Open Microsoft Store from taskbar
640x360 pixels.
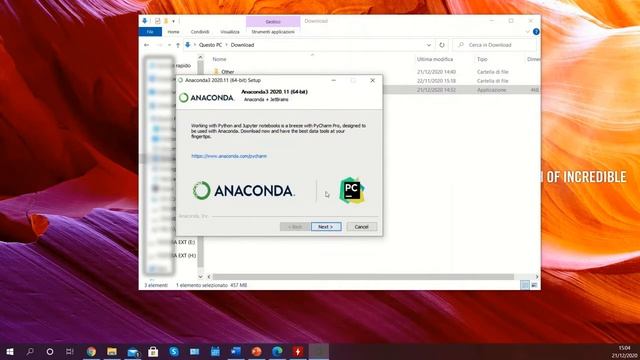click(153, 351)
